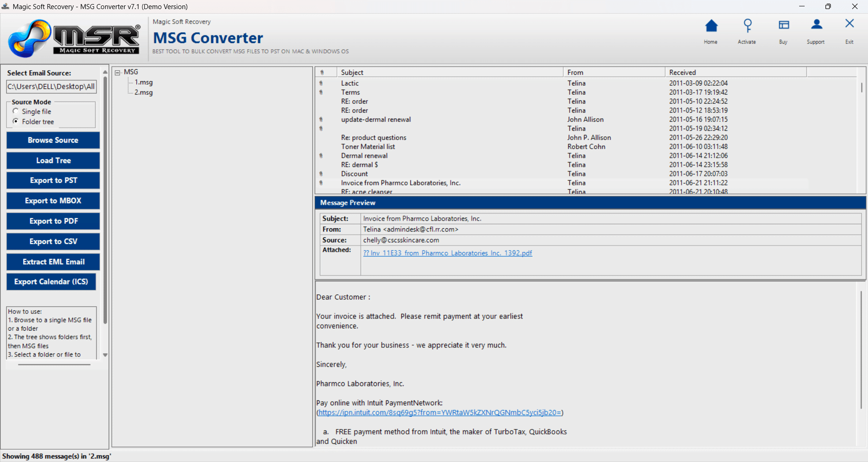The image size is (868, 462).
Task: Go to the Home icon
Action: (x=711, y=26)
